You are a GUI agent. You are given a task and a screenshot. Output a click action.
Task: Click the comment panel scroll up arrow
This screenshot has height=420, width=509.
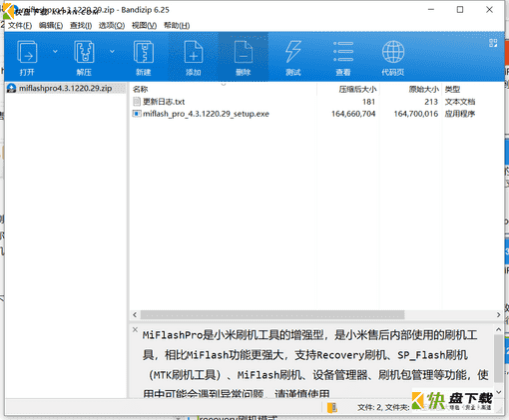coord(498,329)
